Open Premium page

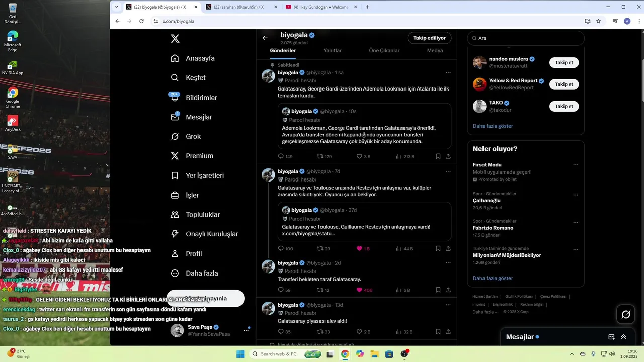pyautogui.click(x=192, y=156)
